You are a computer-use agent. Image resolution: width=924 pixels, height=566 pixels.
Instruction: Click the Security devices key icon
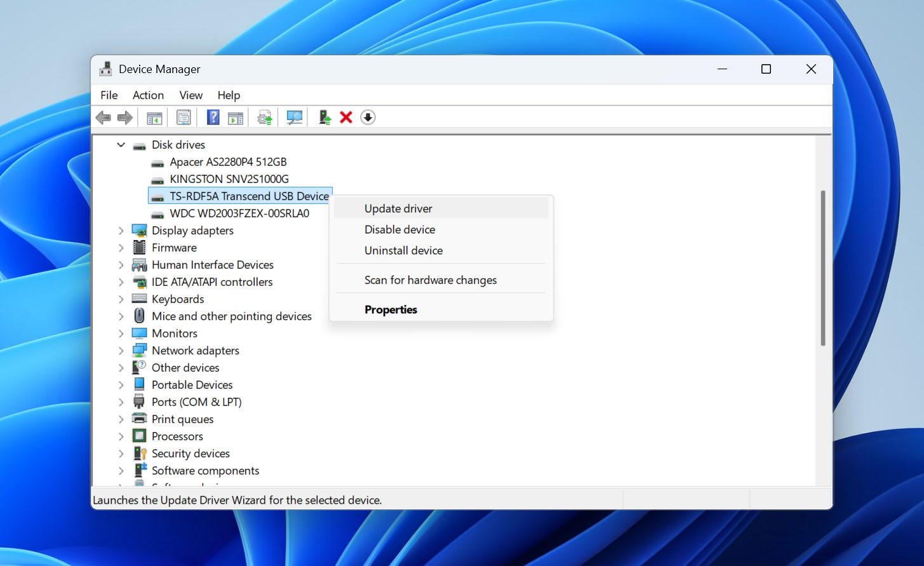click(140, 453)
